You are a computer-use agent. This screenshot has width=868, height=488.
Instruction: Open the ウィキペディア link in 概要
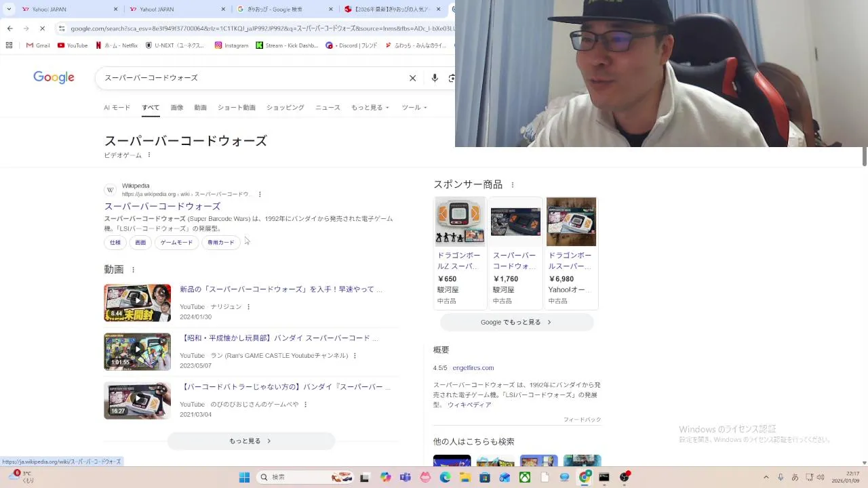pyautogui.click(x=469, y=405)
